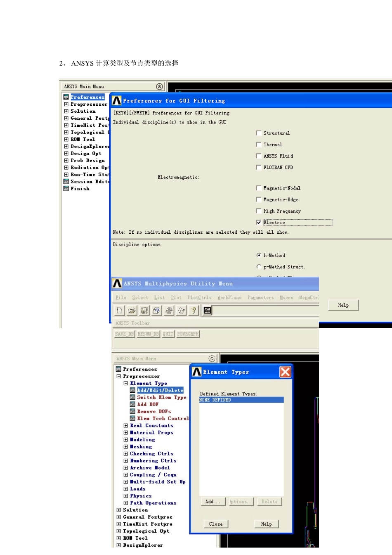This screenshot has width=392, height=555.
Task: Click the Open ANSYS File folder icon
Action: 132,311
